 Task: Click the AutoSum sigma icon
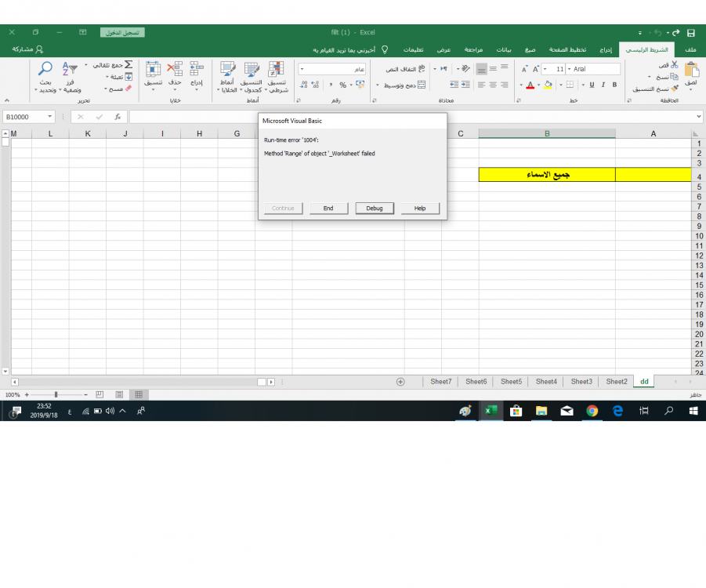(129, 64)
